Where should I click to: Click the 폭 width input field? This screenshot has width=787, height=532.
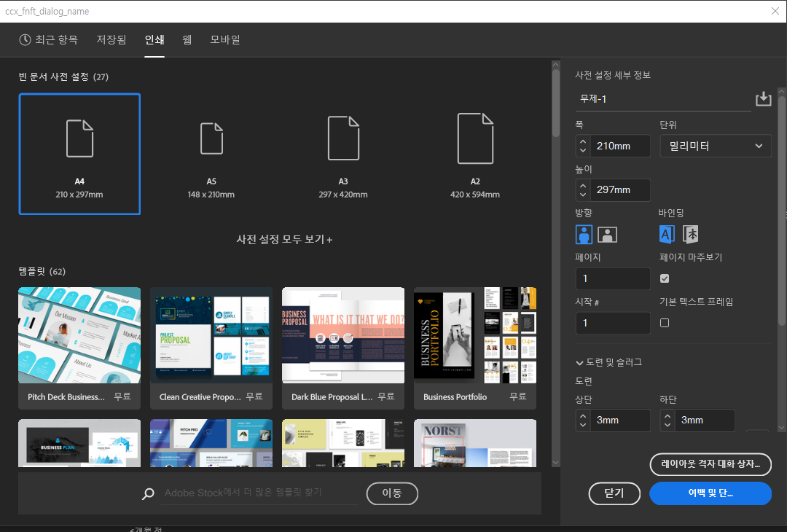(620, 146)
